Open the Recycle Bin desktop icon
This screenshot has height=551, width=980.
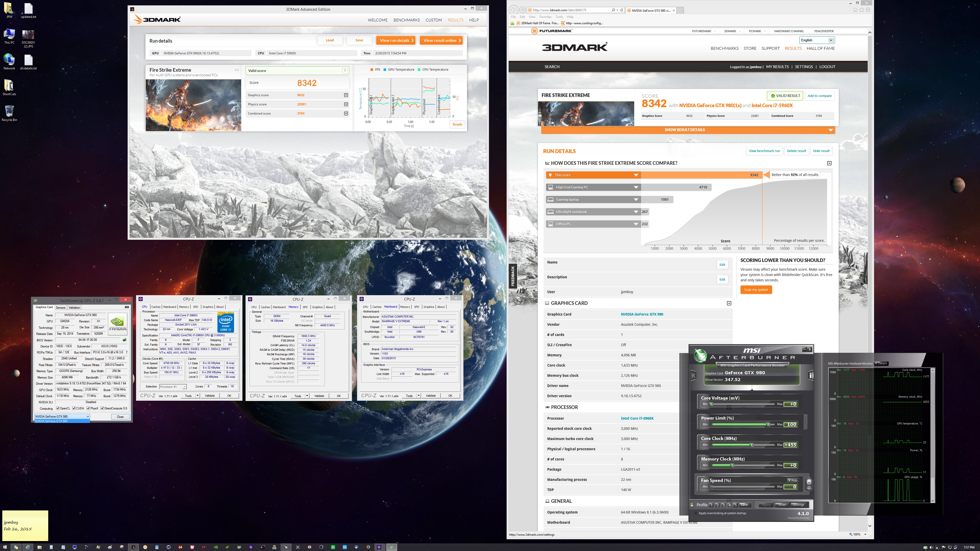coord(9,113)
